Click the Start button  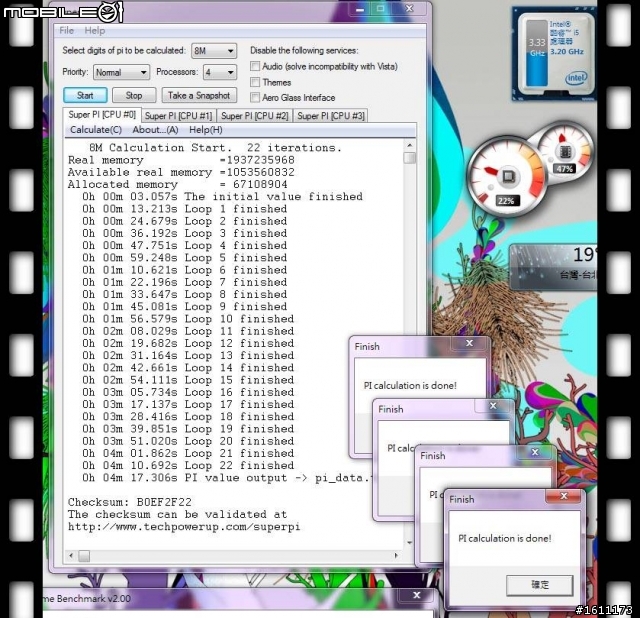(85, 95)
